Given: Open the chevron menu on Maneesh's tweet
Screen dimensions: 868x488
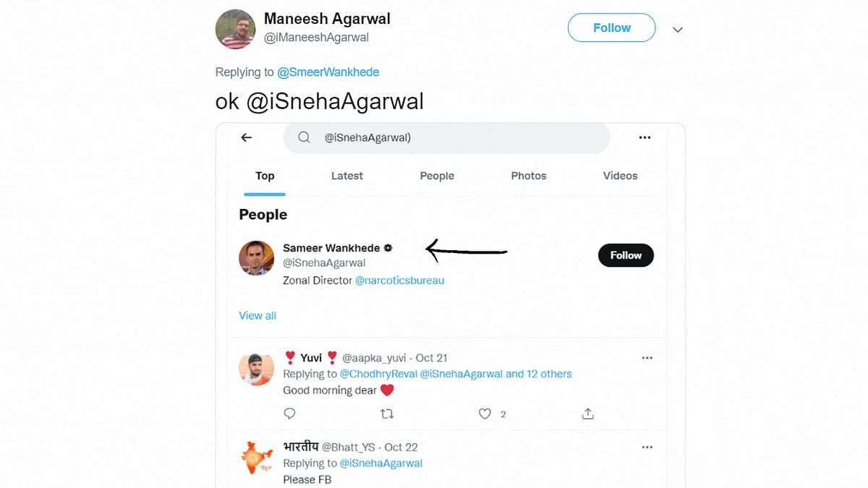Looking at the screenshot, I should pos(677,30).
